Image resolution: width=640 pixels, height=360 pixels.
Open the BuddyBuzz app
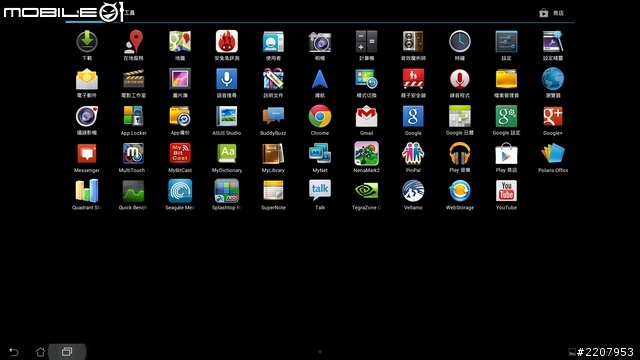click(273, 116)
